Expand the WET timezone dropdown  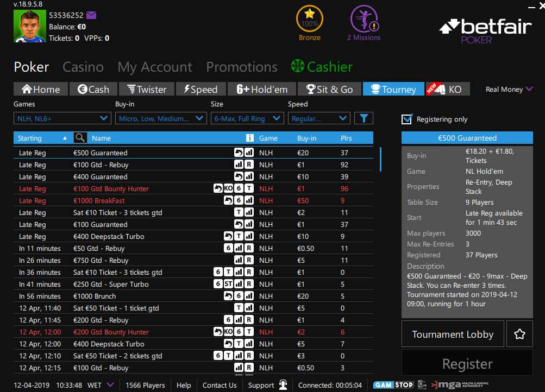(110, 385)
